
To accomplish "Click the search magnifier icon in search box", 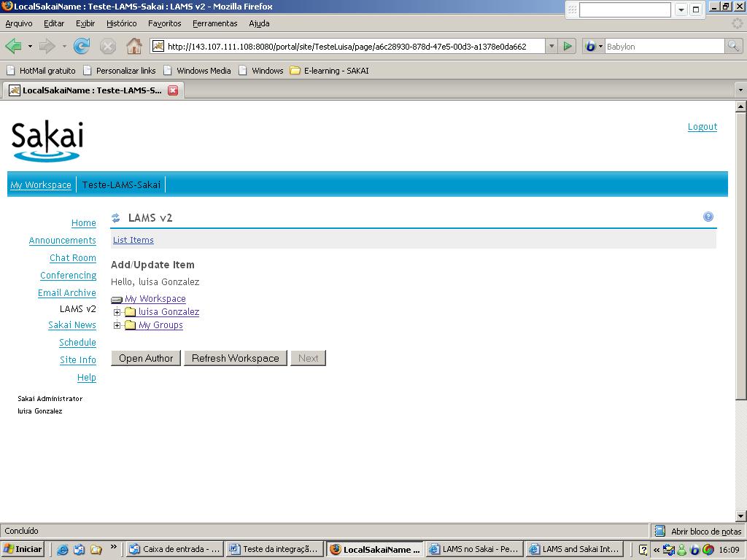I will 733,47.
